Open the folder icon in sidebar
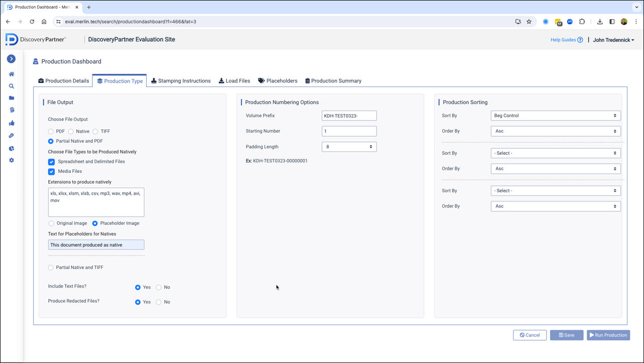644x363 pixels. tap(12, 98)
